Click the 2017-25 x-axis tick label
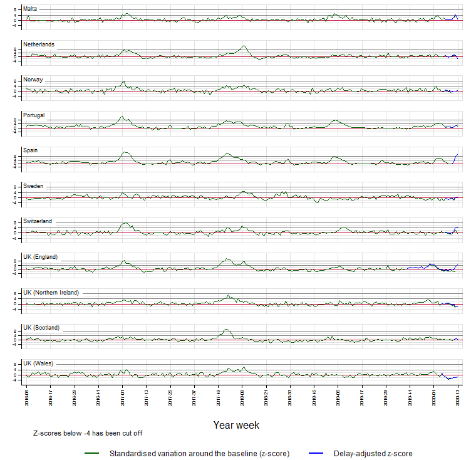This screenshot has height=460, width=476. (170, 398)
